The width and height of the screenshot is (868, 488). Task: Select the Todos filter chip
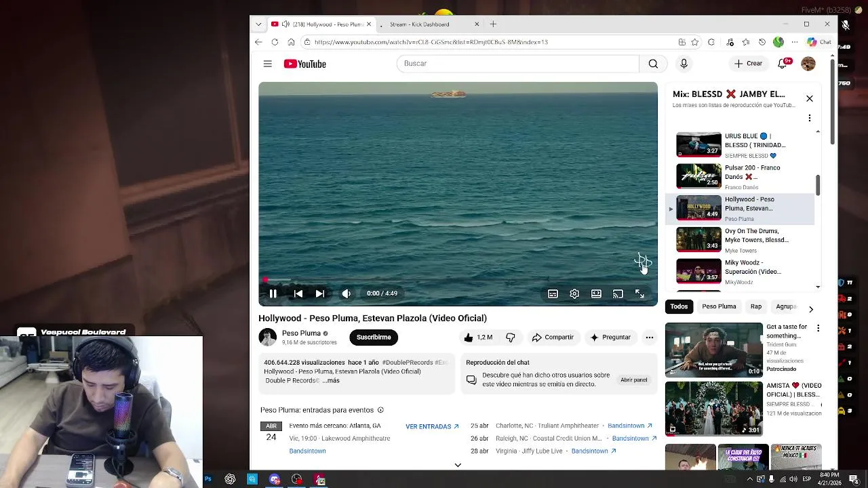tap(679, 306)
